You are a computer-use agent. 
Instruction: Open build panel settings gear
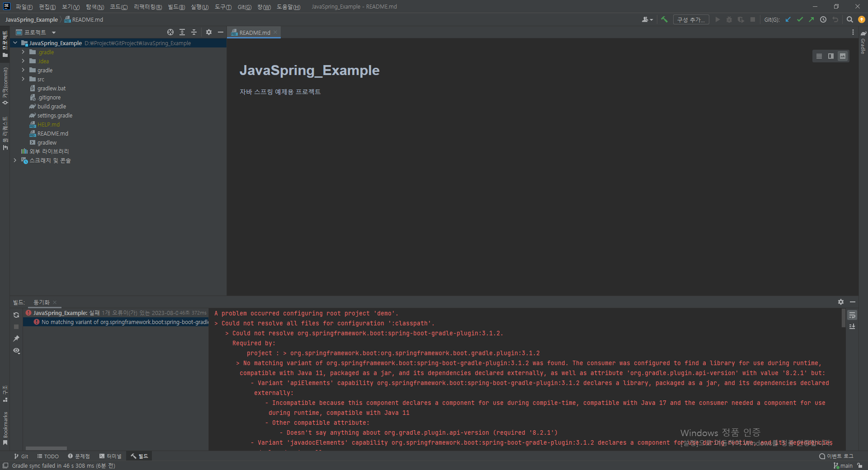coord(840,302)
